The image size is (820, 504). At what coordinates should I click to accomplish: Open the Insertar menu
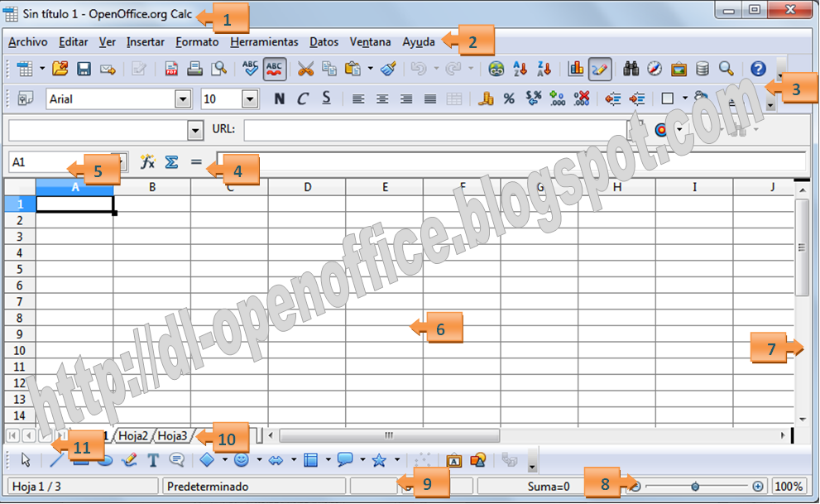point(146,42)
